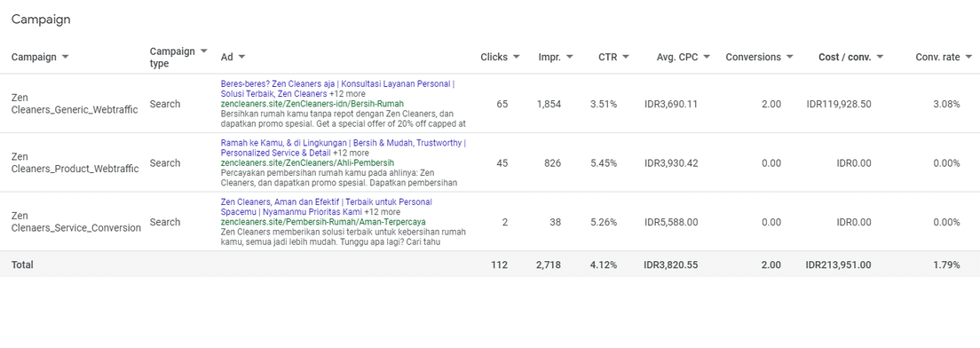Click the total CTR value 4.12%

tap(604, 265)
